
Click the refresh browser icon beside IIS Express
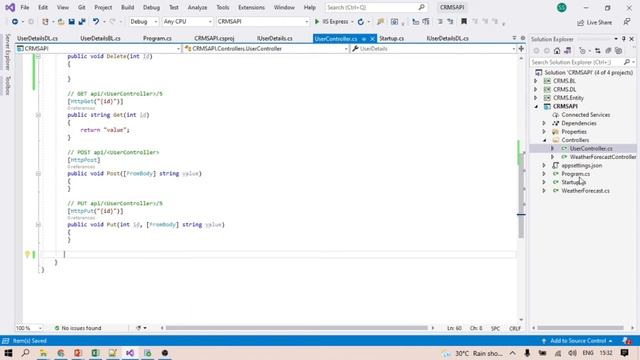(361, 22)
